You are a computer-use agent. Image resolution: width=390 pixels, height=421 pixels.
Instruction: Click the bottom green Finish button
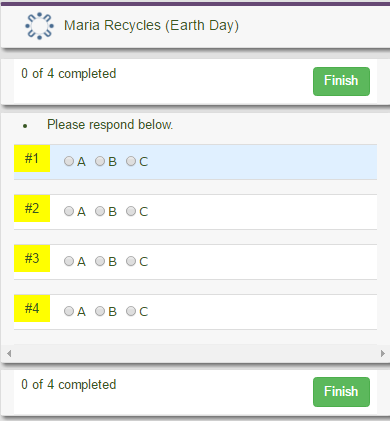click(x=341, y=392)
